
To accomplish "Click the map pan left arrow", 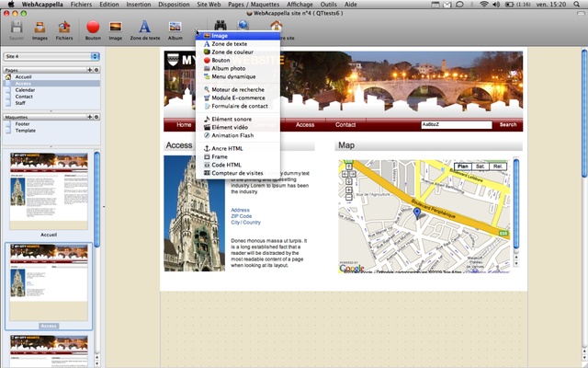I will coord(345,174).
